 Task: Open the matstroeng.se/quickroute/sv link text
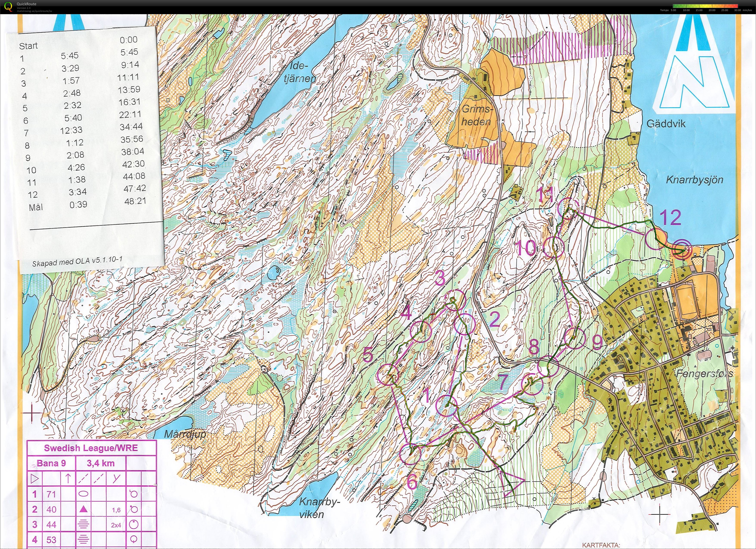pyautogui.click(x=35, y=11)
